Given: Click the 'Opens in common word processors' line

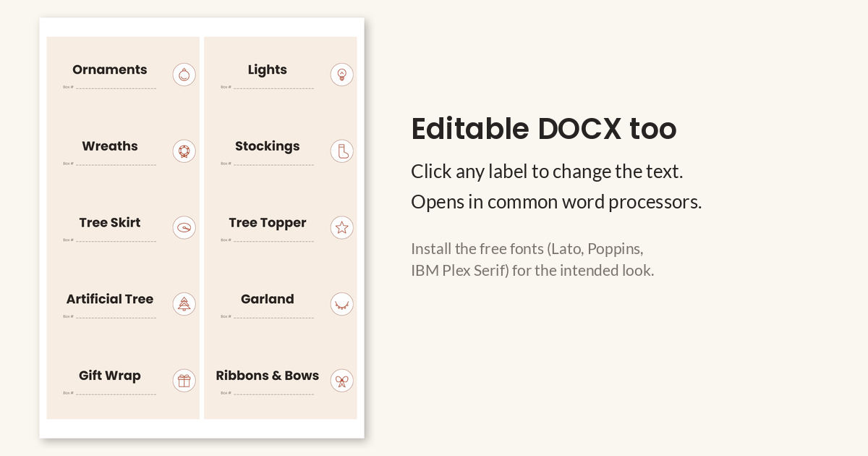Looking at the screenshot, I should click(x=556, y=202).
